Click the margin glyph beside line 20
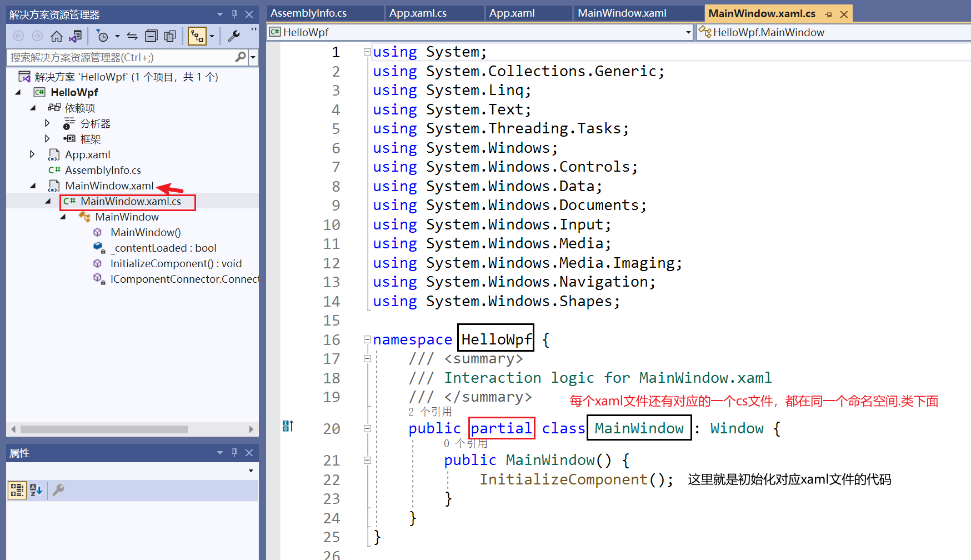This screenshot has height=560, width=971. (288, 426)
